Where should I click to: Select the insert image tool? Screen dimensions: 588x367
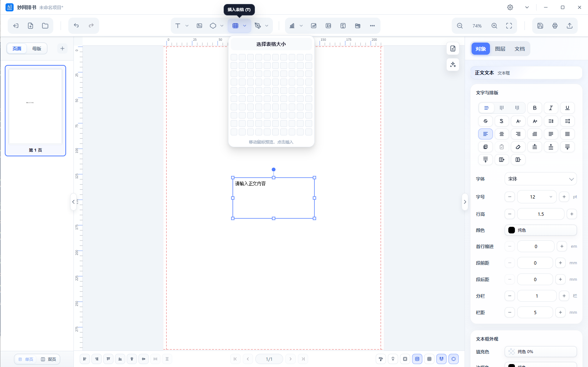point(199,26)
